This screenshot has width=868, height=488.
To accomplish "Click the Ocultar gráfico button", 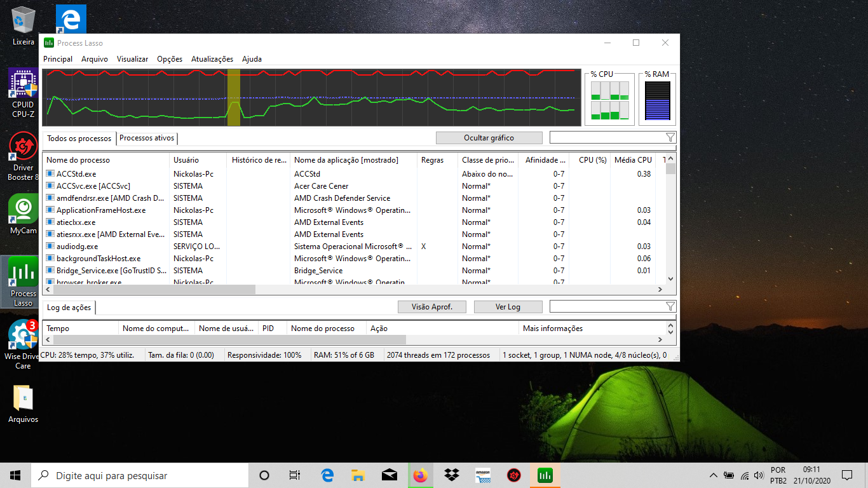I will (x=489, y=138).
